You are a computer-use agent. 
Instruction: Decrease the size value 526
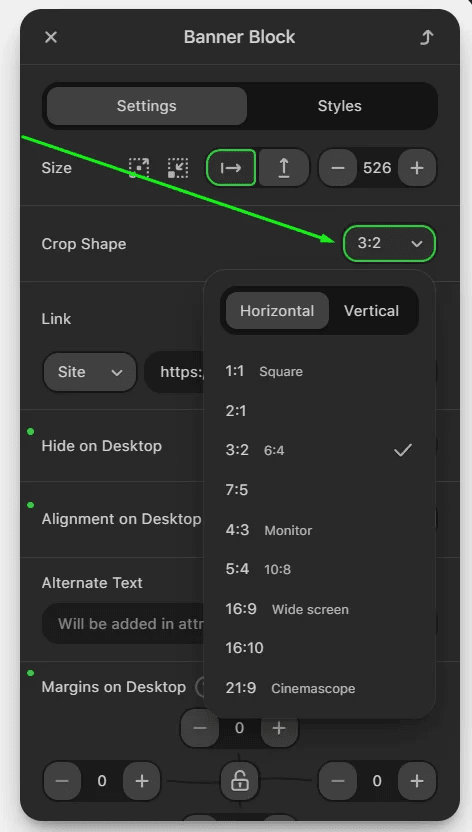338,168
